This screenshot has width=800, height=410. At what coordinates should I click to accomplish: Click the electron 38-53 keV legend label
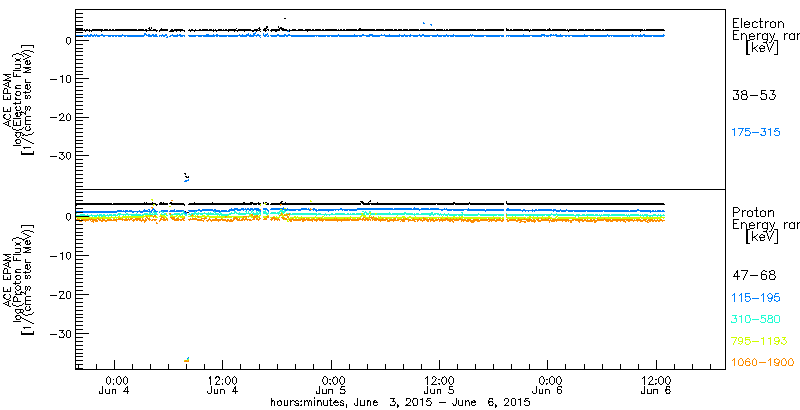tap(754, 95)
